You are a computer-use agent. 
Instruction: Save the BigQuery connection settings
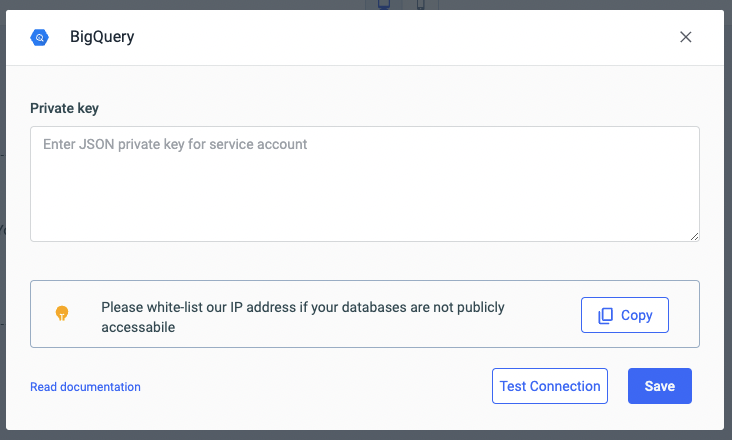tap(659, 386)
